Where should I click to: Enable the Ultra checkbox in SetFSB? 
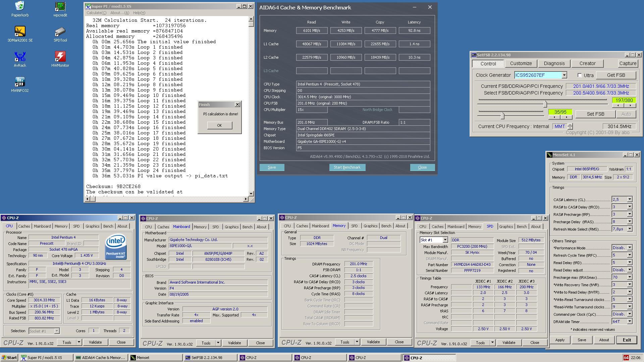tap(580, 75)
